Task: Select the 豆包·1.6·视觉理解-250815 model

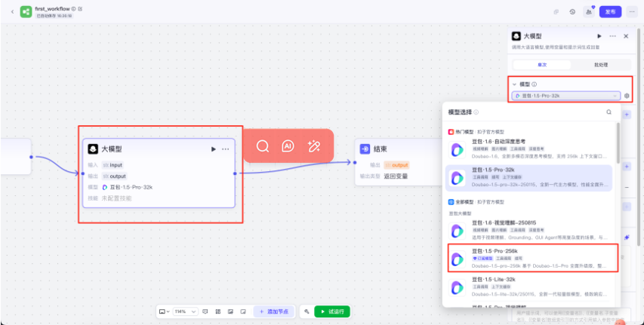Action: pyautogui.click(x=528, y=231)
